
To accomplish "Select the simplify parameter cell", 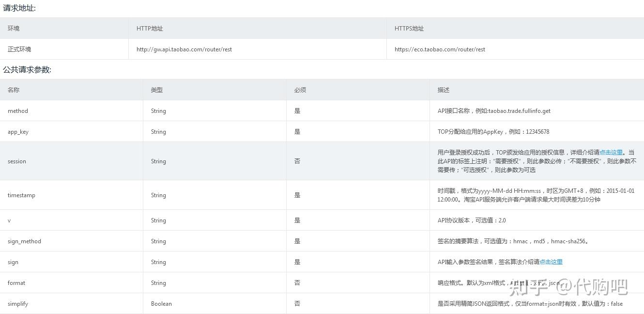I will pyautogui.click(x=17, y=303).
